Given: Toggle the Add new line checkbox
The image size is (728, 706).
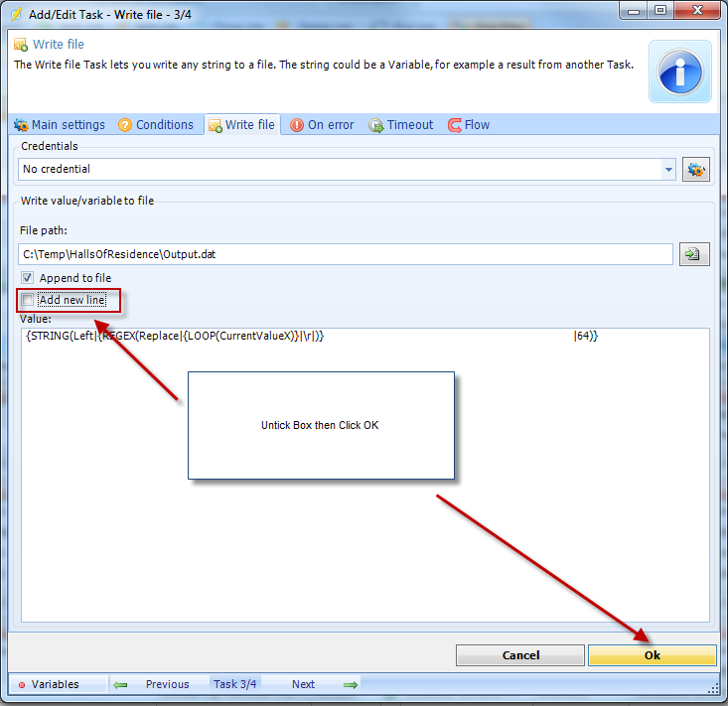Looking at the screenshot, I should pyautogui.click(x=28, y=300).
